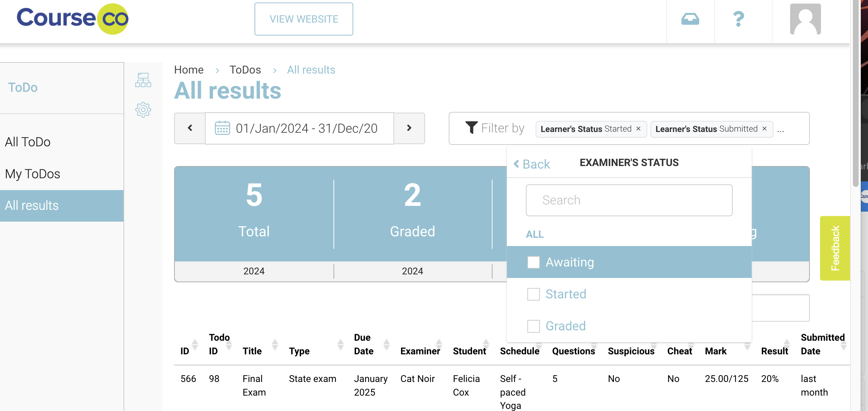868x411 pixels.
Task: Click the Filter by funnel icon
Action: [471, 128]
